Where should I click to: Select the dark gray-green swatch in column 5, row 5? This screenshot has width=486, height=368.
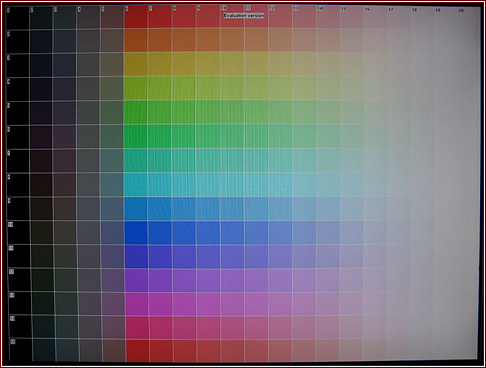112,113
